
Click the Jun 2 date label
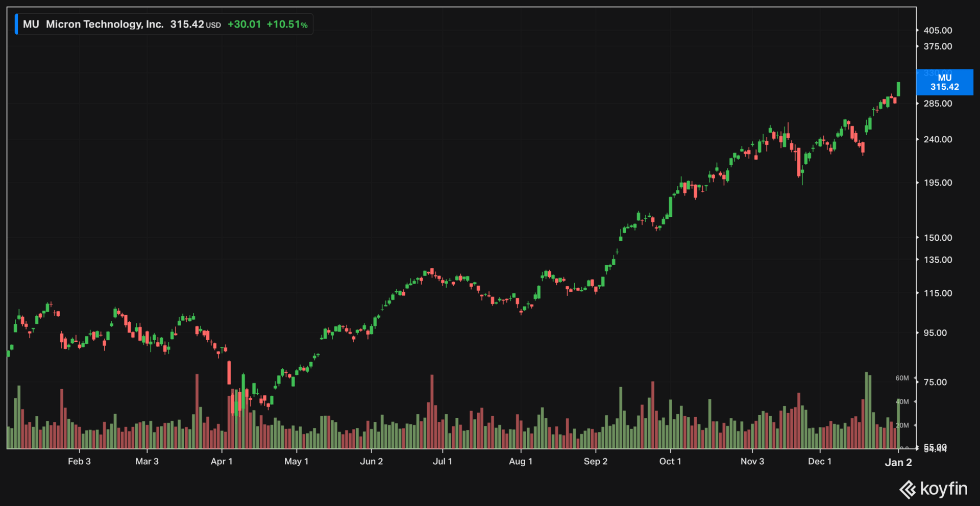(371, 461)
